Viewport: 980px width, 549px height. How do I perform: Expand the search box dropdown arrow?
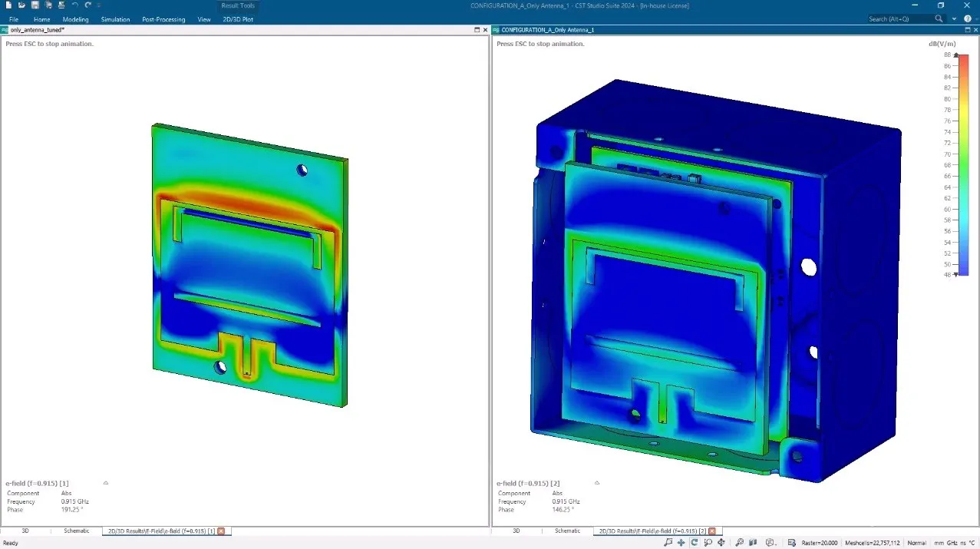tap(953, 18)
